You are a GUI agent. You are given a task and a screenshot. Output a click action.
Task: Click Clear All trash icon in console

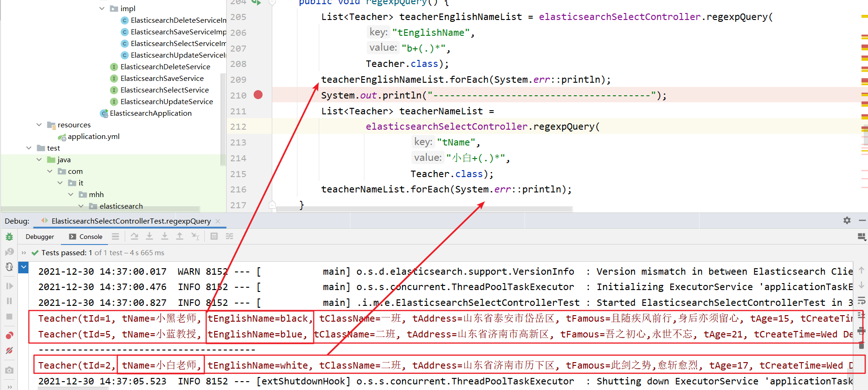click(x=861, y=345)
